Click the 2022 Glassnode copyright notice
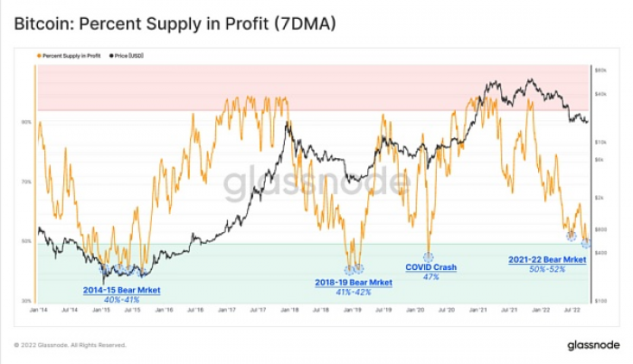This screenshot has height=364, width=633. pyautogui.click(x=71, y=345)
